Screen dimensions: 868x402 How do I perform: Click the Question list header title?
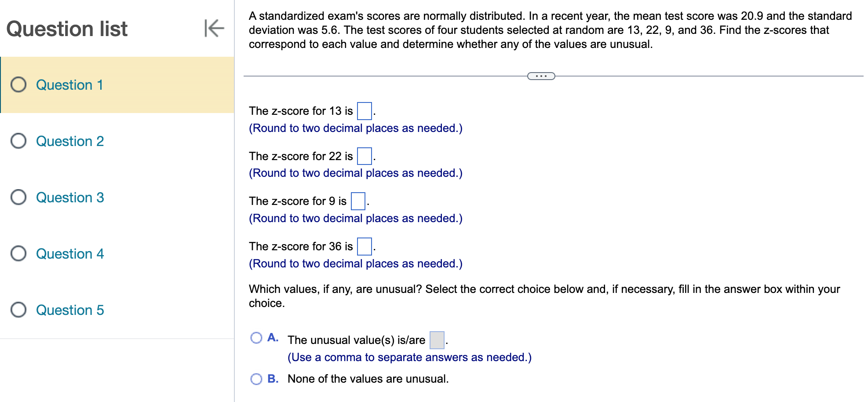(67, 29)
